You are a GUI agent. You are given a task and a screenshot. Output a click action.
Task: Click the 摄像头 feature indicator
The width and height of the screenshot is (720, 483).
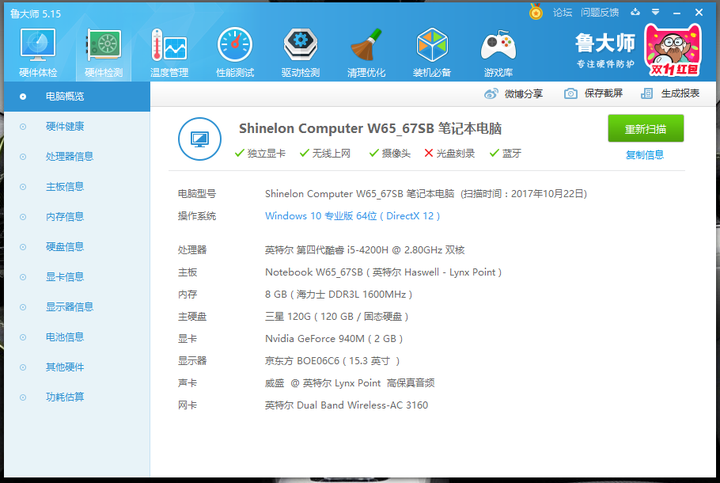pyautogui.click(x=390, y=153)
